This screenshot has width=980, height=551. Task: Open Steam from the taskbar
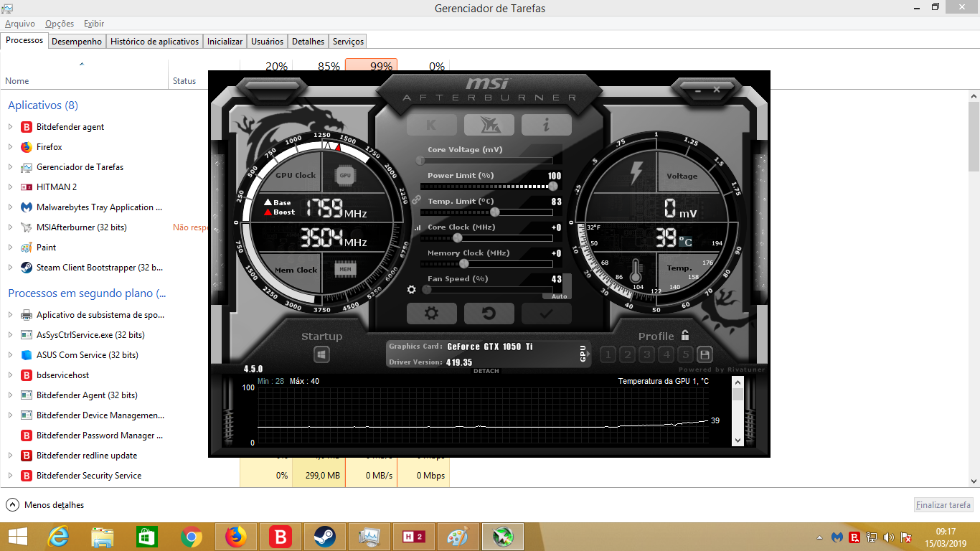click(x=325, y=537)
